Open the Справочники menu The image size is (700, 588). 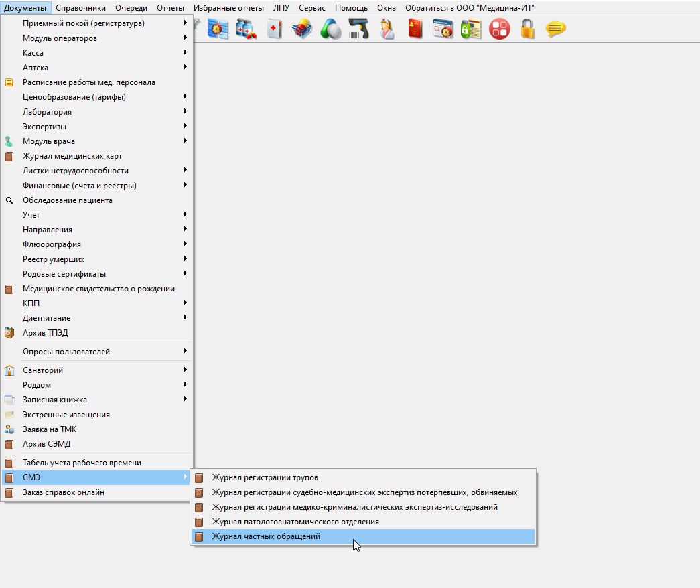pyautogui.click(x=81, y=8)
